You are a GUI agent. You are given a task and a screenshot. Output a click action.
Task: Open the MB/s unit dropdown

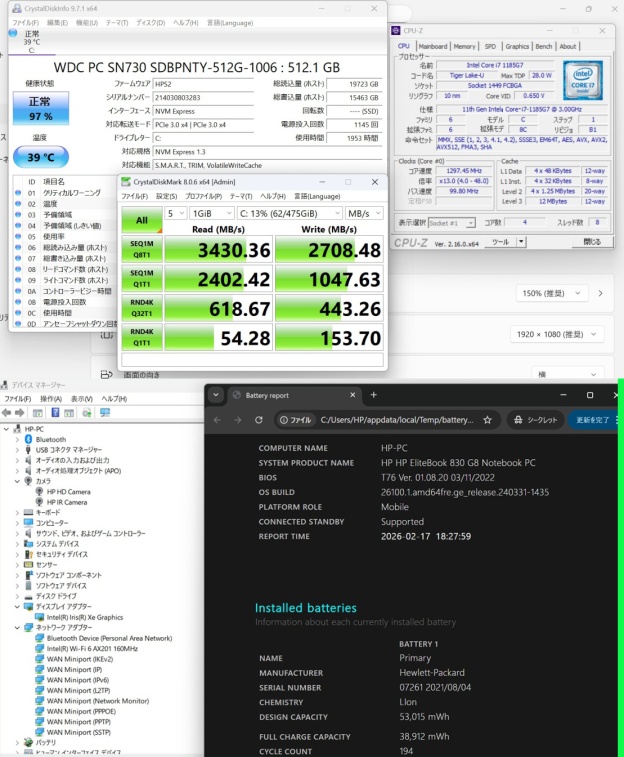pos(364,214)
